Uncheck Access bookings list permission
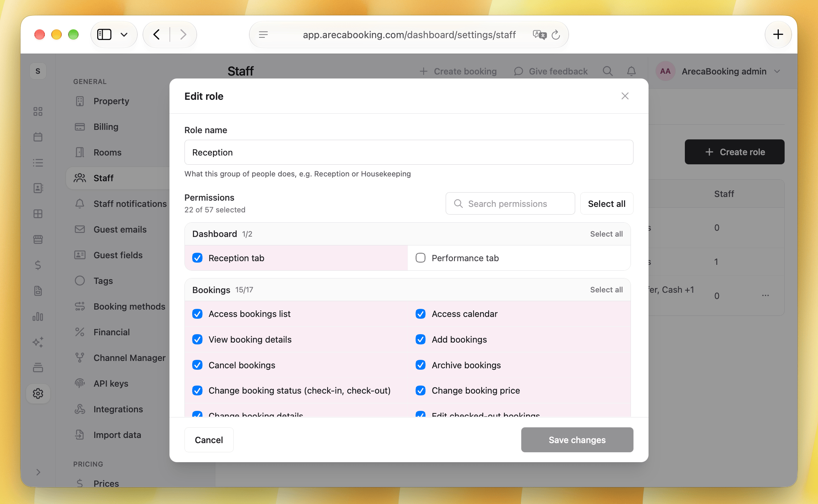This screenshot has height=504, width=818. coord(197,314)
